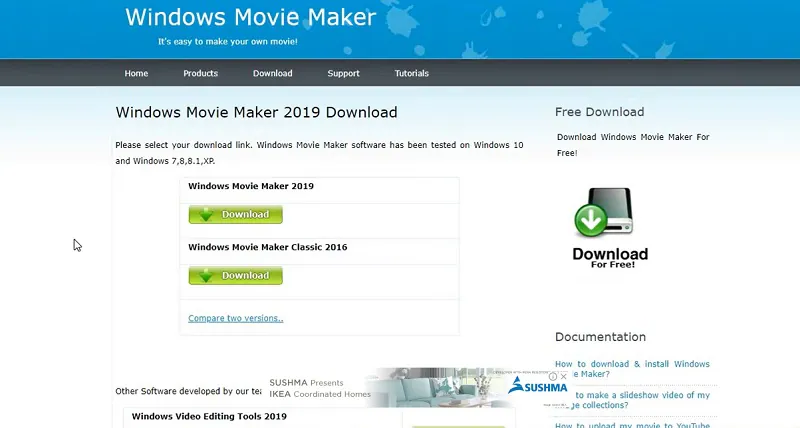The image size is (800, 428).
Task: Download Windows Movie Maker 2019
Action: (235, 215)
